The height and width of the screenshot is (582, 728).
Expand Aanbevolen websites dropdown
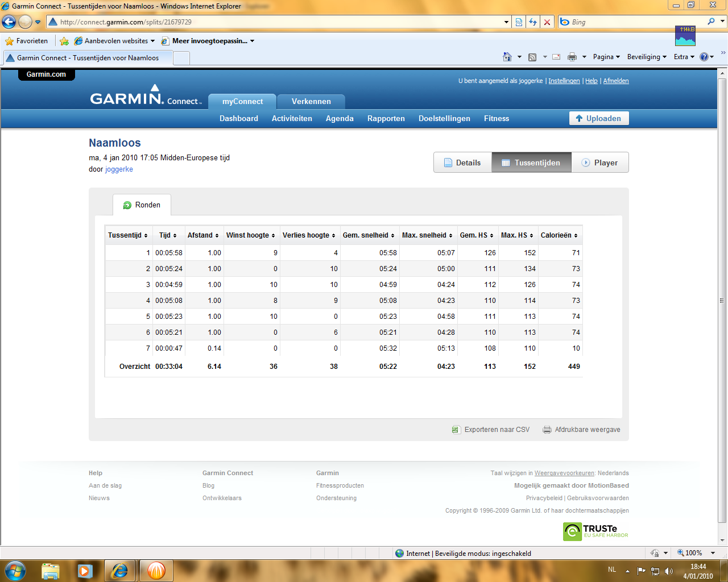pos(152,41)
